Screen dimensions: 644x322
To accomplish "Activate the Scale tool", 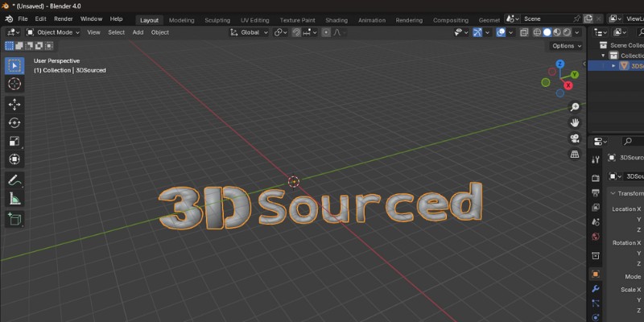I will click(14, 141).
